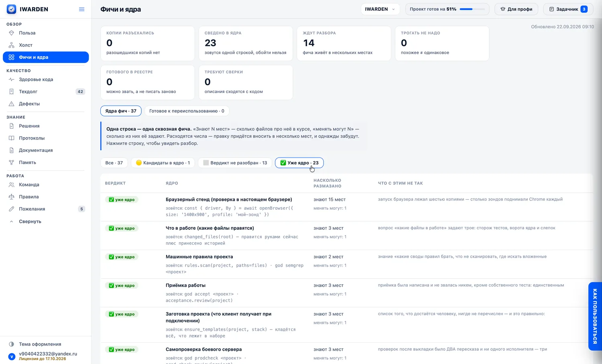Click the Ждут разбора 14 card
The image size is (602, 364).
tap(344, 44)
